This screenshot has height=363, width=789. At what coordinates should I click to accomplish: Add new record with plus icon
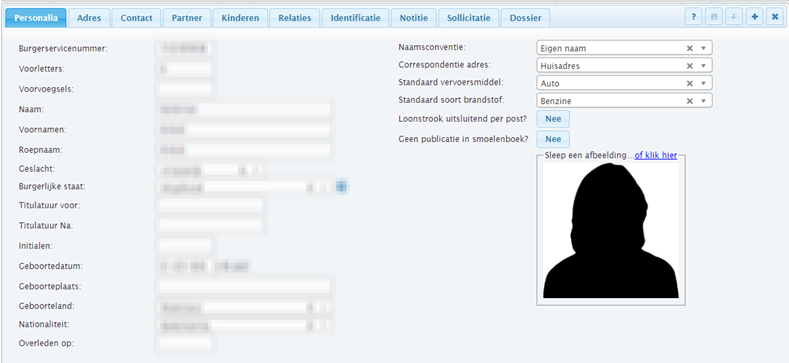(754, 17)
